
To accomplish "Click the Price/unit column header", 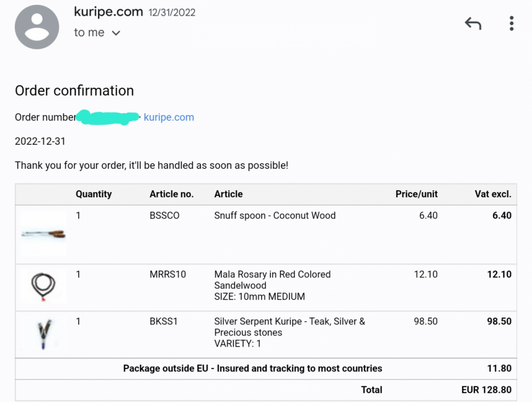I will (417, 194).
